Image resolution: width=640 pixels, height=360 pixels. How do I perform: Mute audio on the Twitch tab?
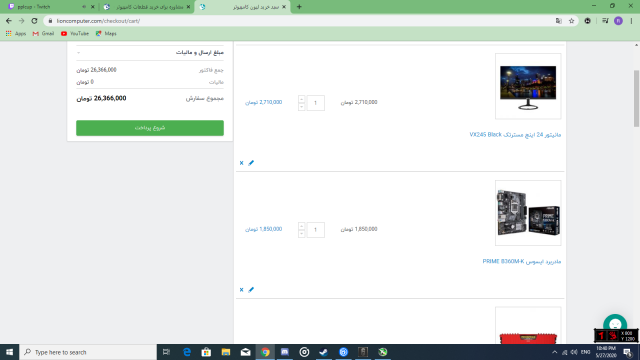click(84, 7)
